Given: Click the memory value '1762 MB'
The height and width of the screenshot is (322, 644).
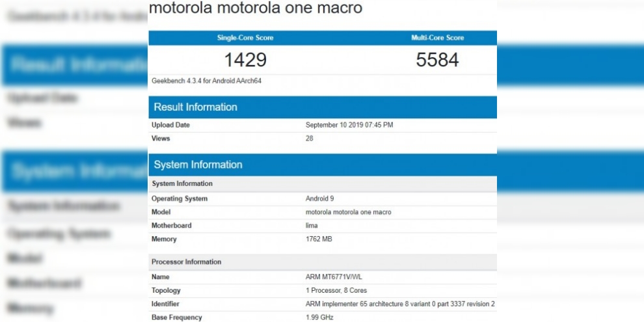Looking at the screenshot, I should [x=319, y=239].
